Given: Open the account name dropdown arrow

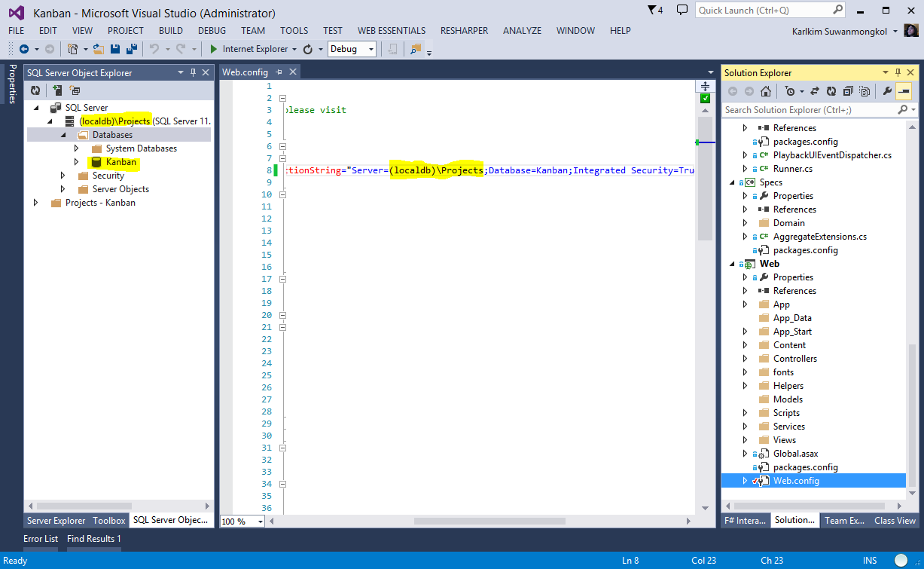Looking at the screenshot, I should 895,32.
